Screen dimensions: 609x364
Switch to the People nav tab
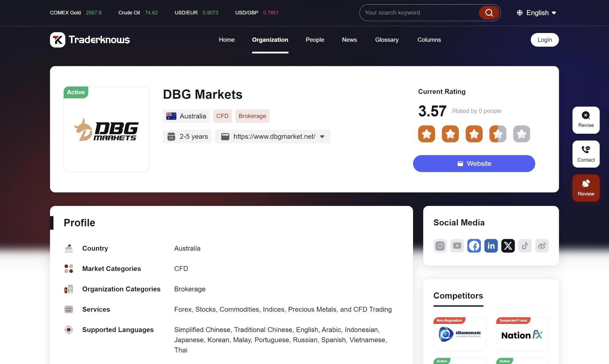pyautogui.click(x=315, y=40)
